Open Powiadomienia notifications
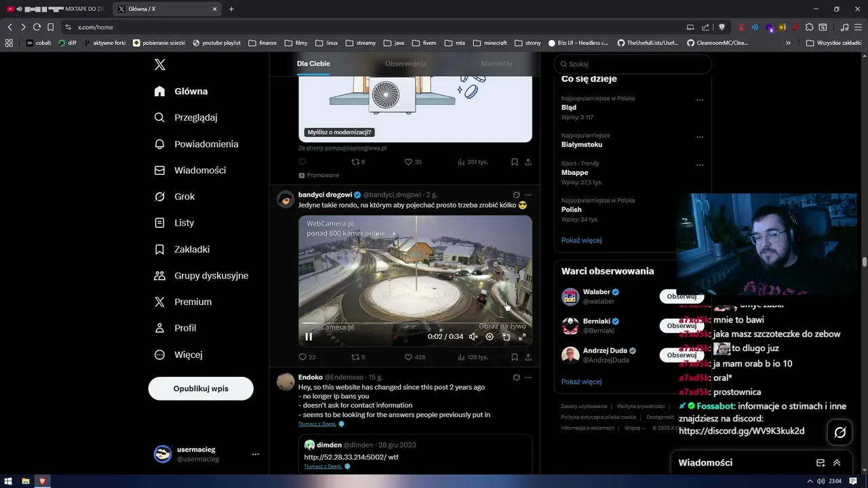Viewport: 868px width, 488px height. (x=196, y=144)
